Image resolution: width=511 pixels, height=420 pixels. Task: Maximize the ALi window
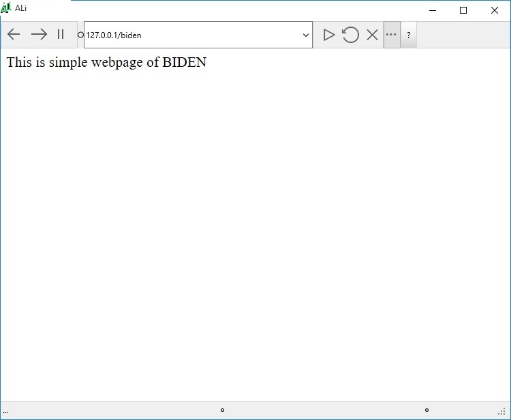(463, 10)
